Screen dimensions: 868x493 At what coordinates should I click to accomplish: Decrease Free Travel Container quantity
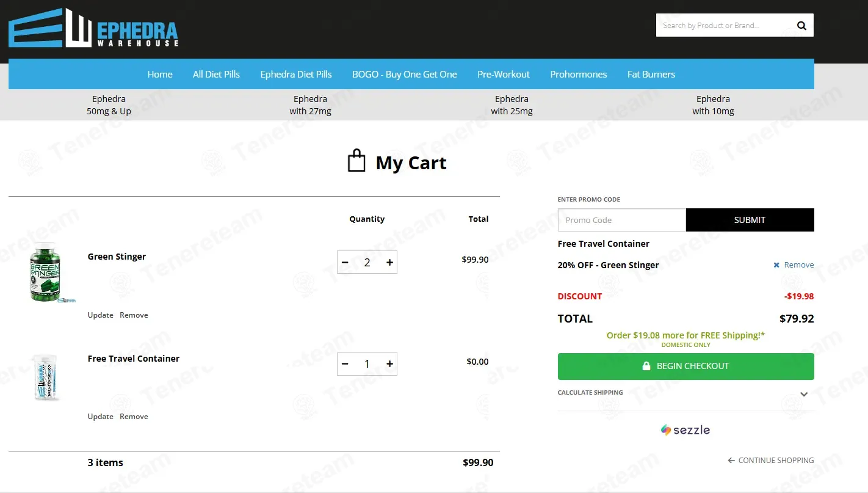tap(345, 364)
